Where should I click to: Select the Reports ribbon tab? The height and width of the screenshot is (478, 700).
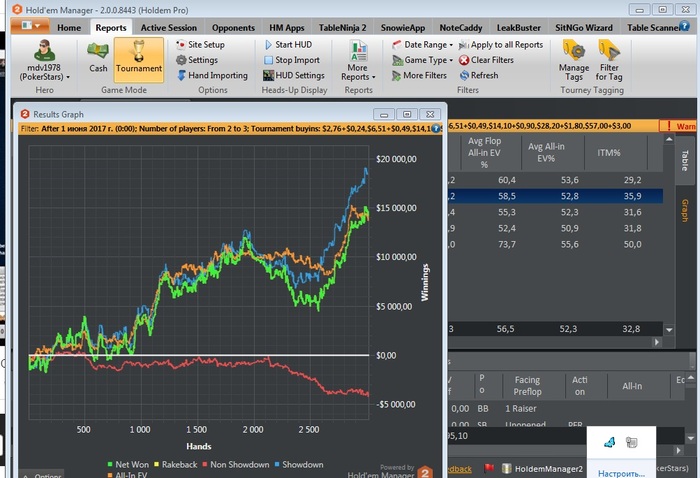click(x=111, y=28)
